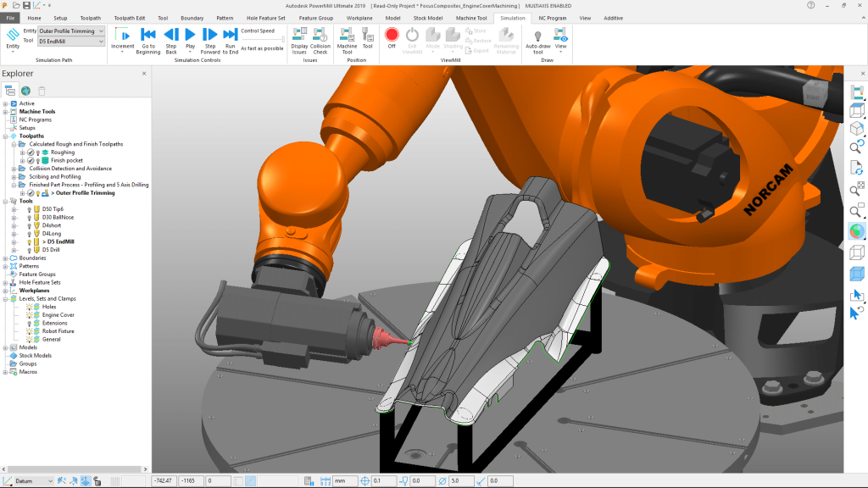Activate the Auto-draw tool
The image size is (868, 488).
tap(540, 37)
